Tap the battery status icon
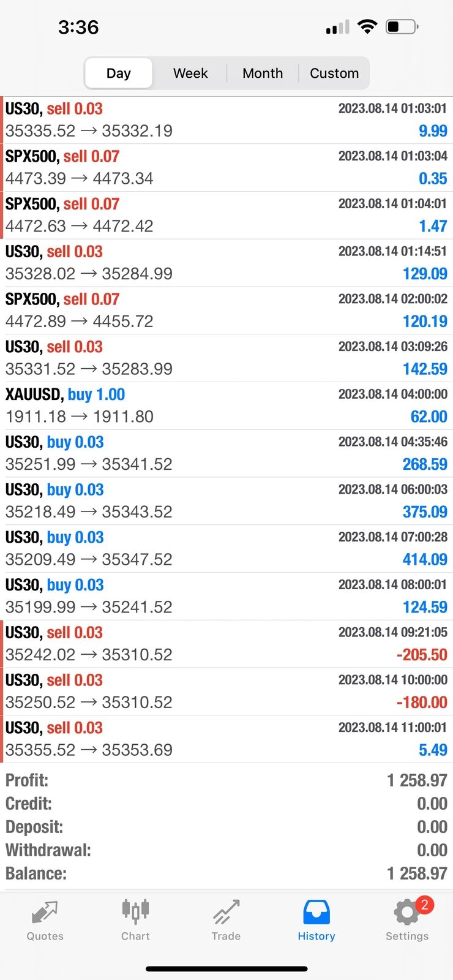 click(402, 26)
